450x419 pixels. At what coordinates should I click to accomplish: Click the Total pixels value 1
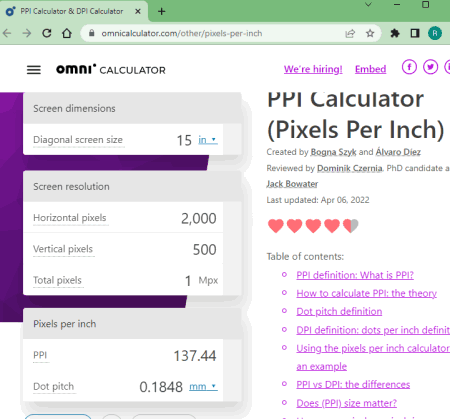coord(188,281)
